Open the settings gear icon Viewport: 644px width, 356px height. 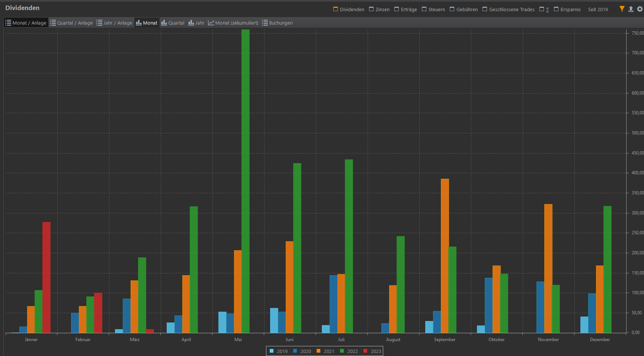[x=640, y=9]
